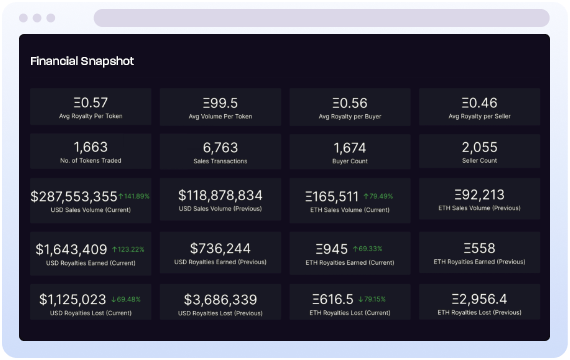Click the 79.15% down arrow indicator
The width and height of the screenshot is (570, 360).
pos(372,299)
